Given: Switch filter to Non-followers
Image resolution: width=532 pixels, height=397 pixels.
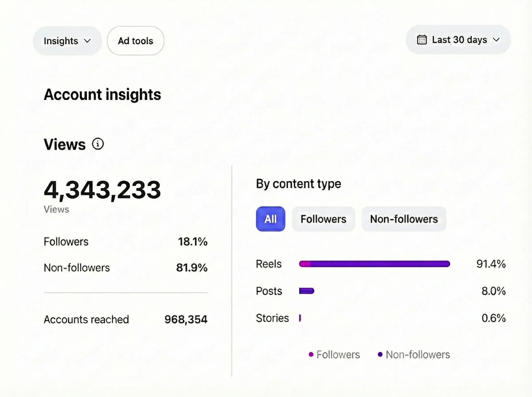Looking at the screenshot, I should (x=404, y=219).
